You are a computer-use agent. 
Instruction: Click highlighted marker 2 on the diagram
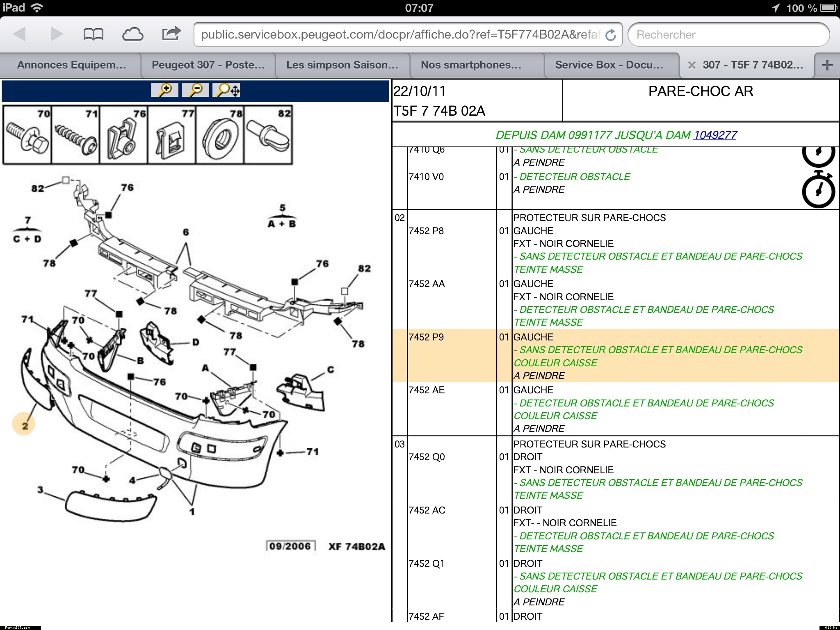[x=24, y=425]
